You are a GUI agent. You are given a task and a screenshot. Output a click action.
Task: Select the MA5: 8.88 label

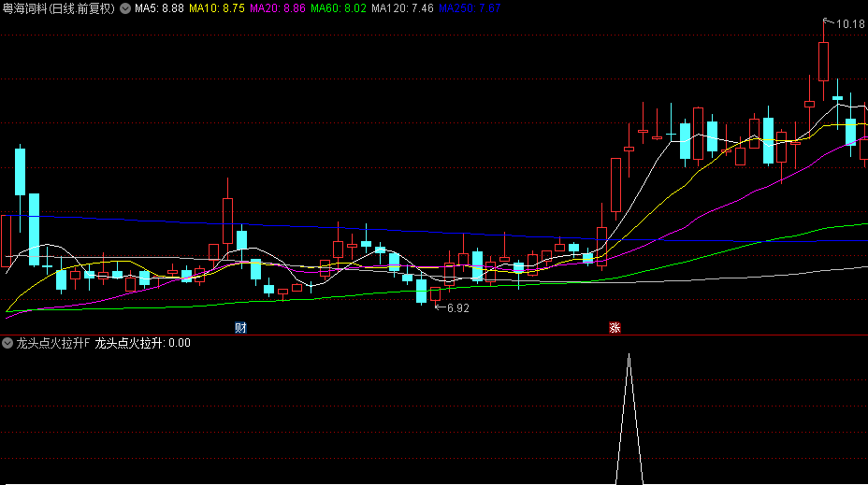pyautogui.click(x=159, y=8)
